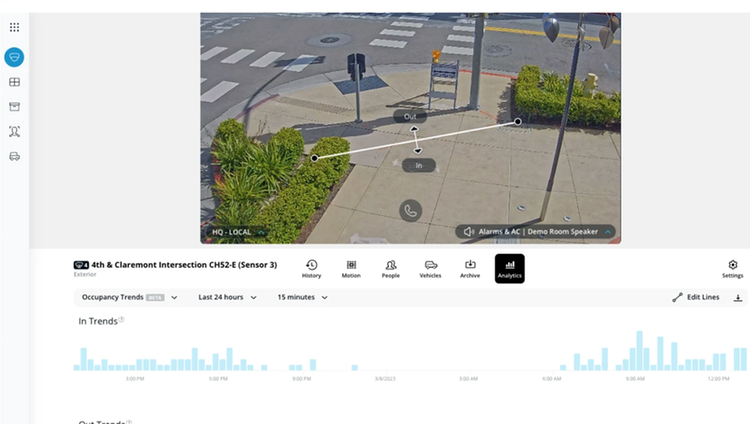Open the archive box sidebar icon
Screen dimensions: 750x424
point(14,106)
